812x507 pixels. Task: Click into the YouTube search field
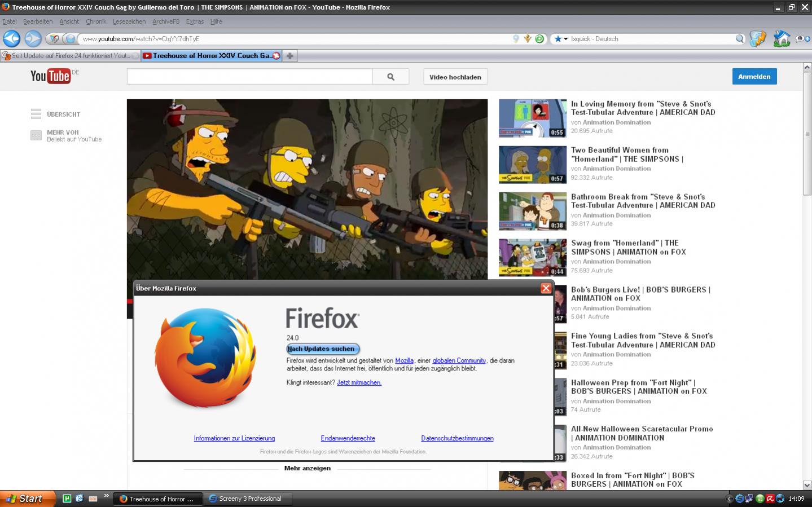point(249,77)
